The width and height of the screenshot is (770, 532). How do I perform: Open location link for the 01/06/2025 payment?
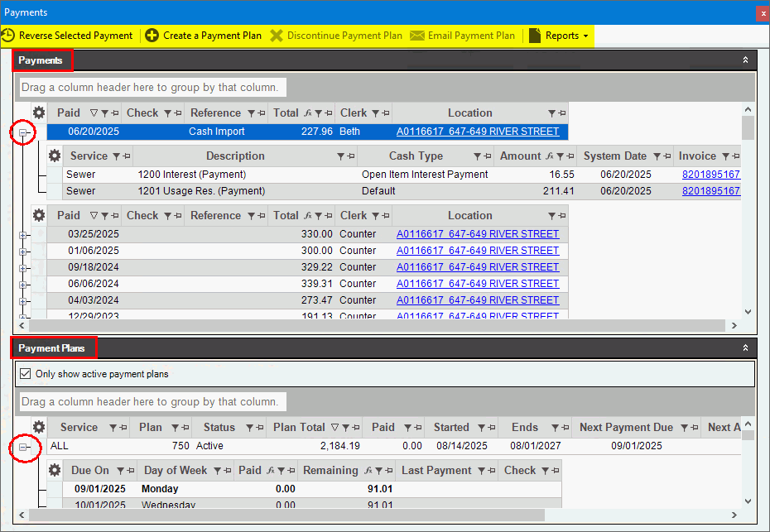(x=477, y=251)
